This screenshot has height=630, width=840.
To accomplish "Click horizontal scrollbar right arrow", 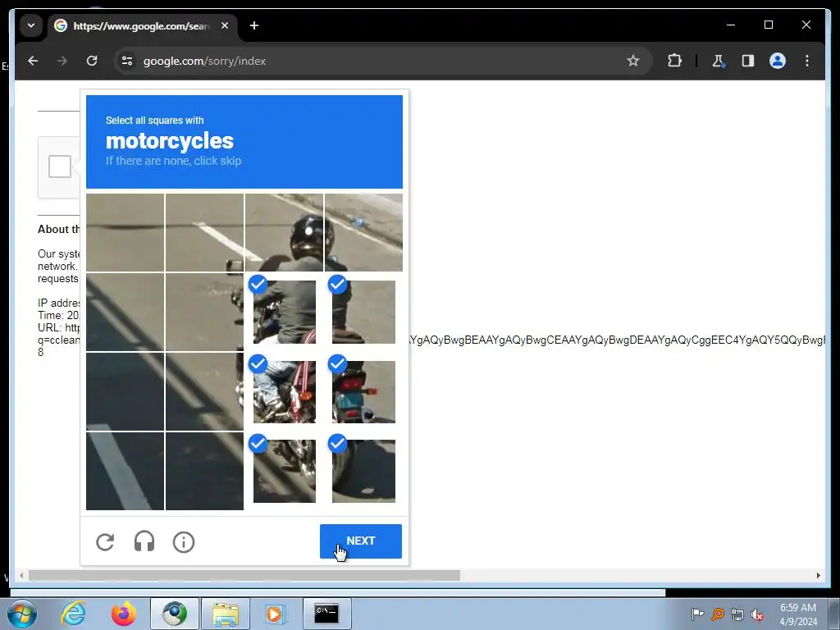I will (818, 575).
